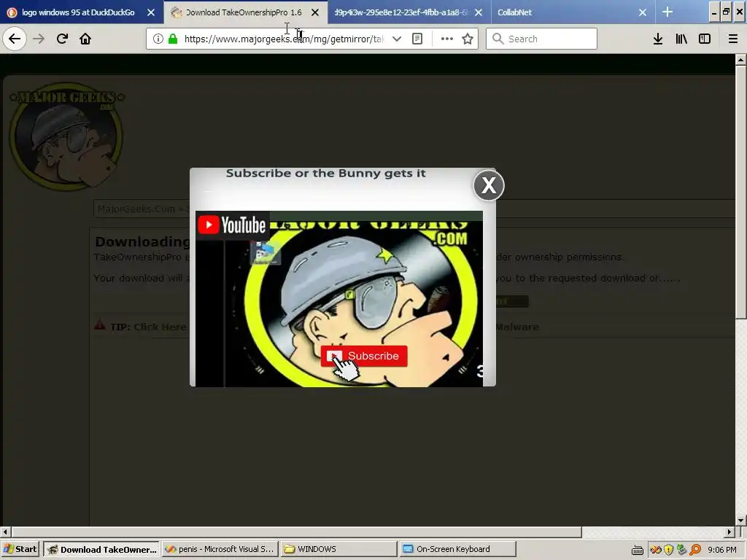Click the keyboard icon in system tray
The image size is (747, 560).
(x=638, y=550)
